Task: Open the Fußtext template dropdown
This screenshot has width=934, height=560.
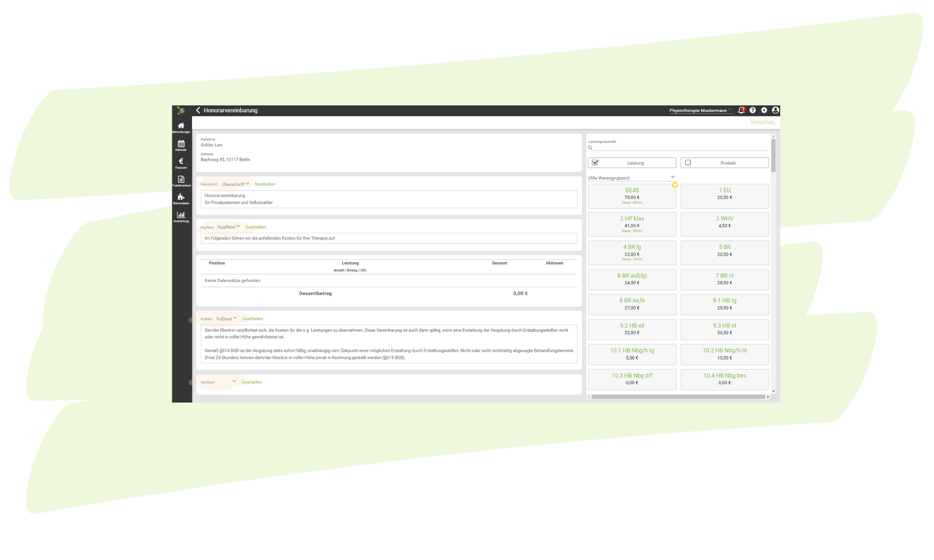Action: [226, 319]
